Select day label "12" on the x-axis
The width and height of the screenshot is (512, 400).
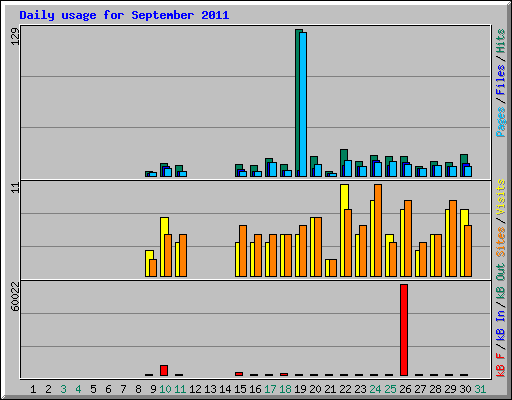195,389
